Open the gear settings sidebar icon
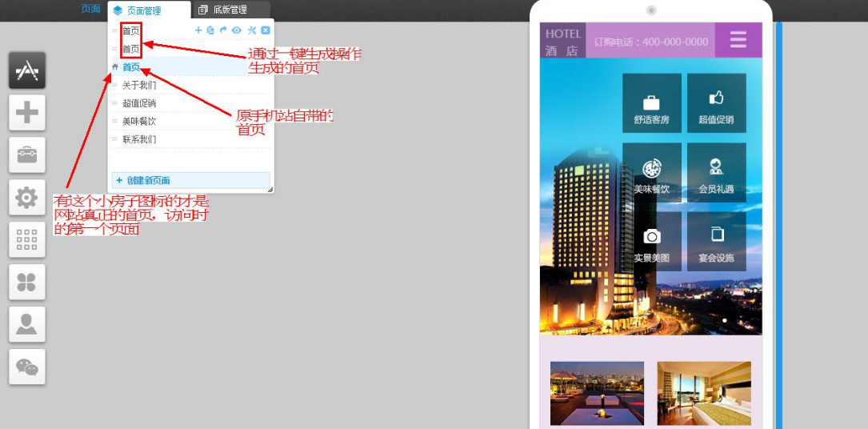The image size is (868, 429). [x=27, y=197]
